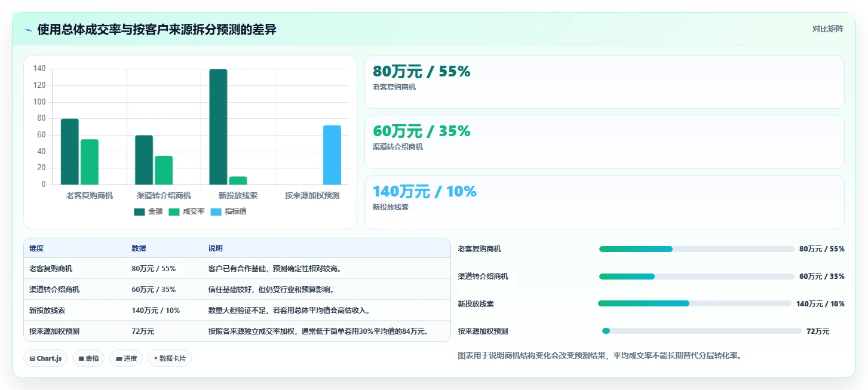Click the chart axis label 按来源加权预测

click(x=312, y=195)
